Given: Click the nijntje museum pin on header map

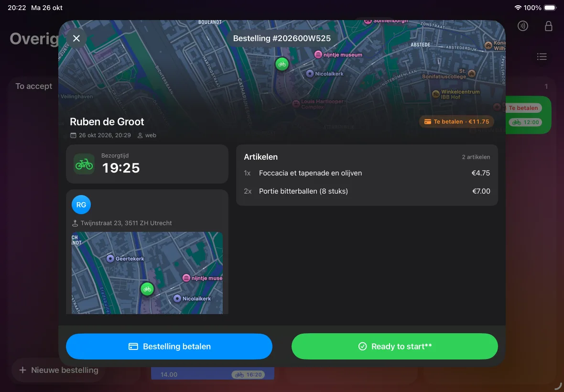Looking at the screenshot, I should pos(318,54).
